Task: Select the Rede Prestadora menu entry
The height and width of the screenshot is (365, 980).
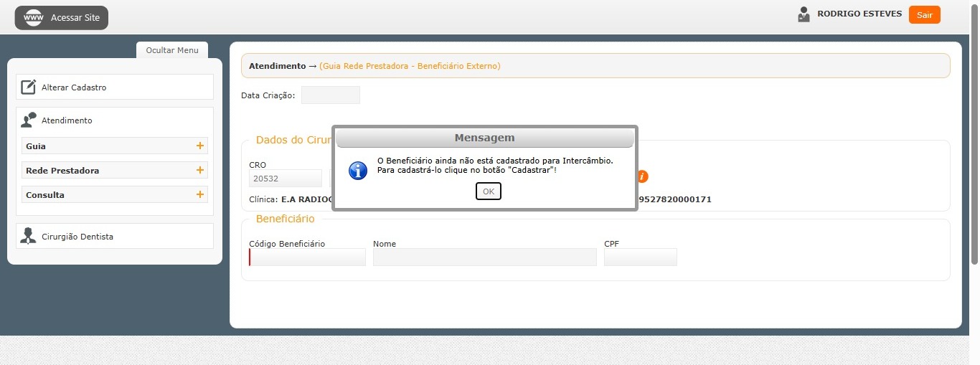Action: (115, 170)
